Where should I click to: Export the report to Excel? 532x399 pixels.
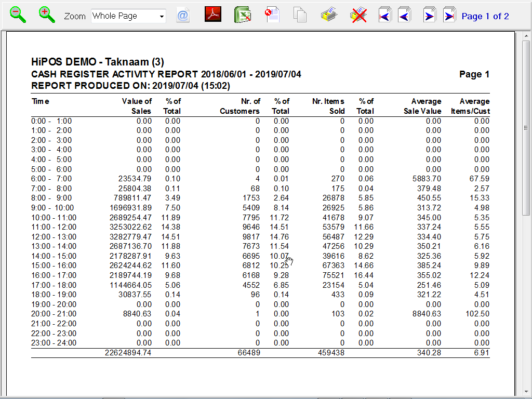(243, 15)
